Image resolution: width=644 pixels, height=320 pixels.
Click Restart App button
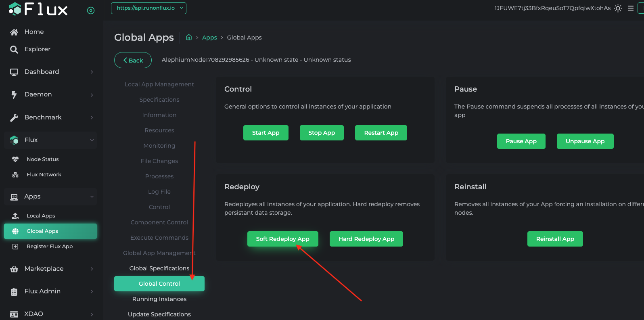point(381,133)
